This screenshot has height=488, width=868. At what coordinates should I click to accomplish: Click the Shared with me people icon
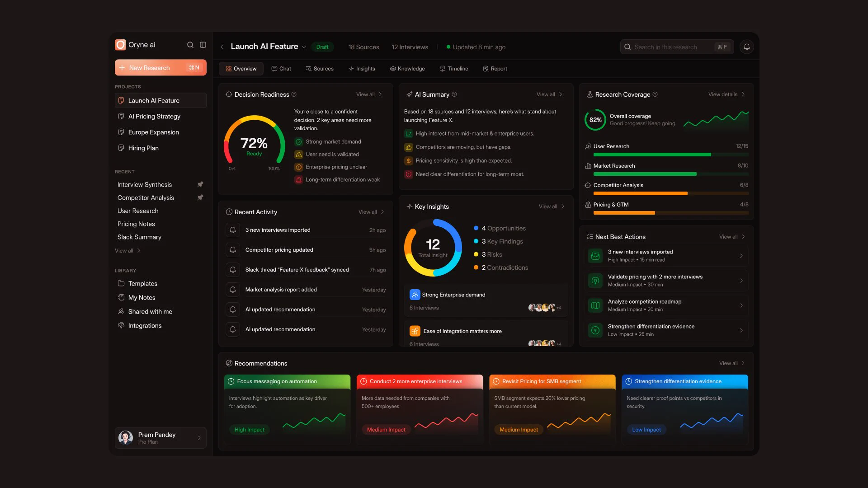pos(121,311)
